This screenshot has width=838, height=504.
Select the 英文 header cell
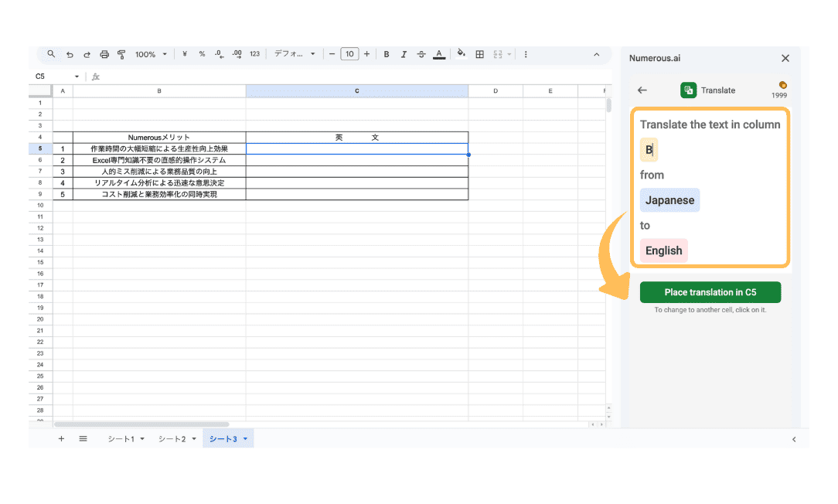coord(357,138)
